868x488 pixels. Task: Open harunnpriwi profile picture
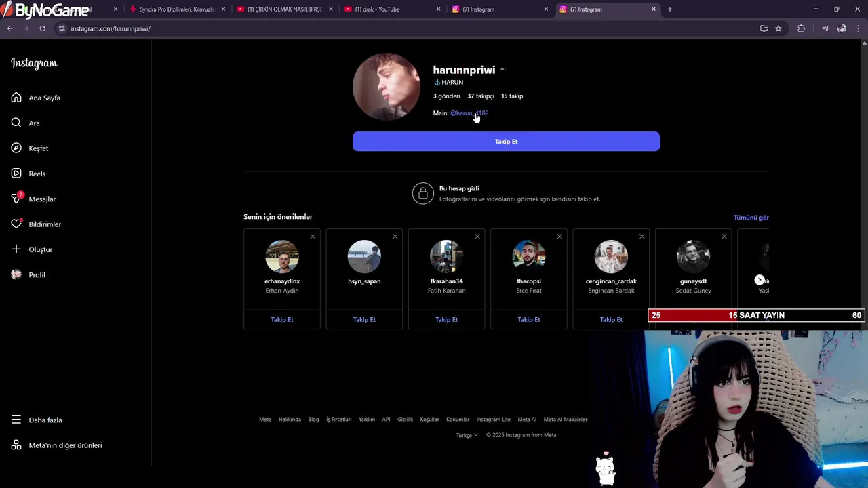coord(387,87)
